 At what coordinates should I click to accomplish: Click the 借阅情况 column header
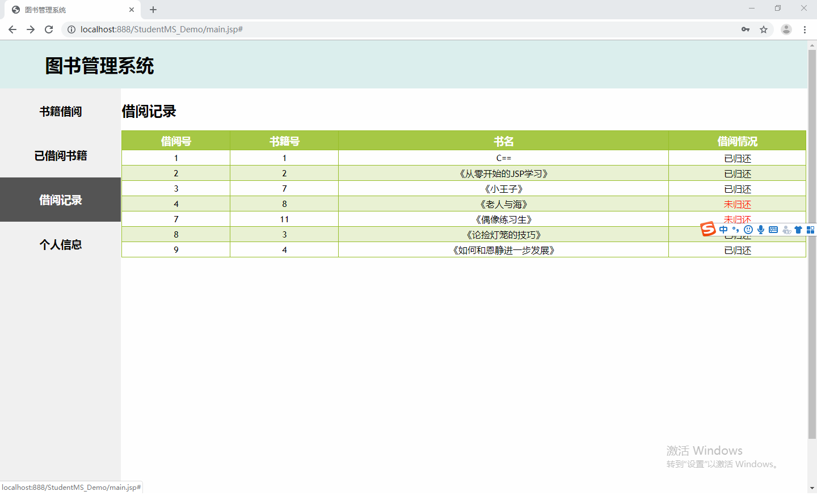pos(737,141)
